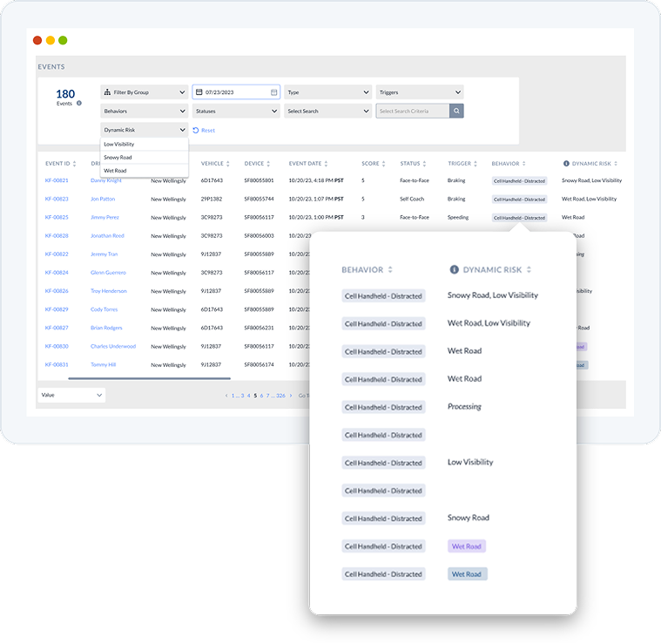
Task: Click Dynamic Risk info icon in table header
Action: pyautogui.click(x=566, y=164)
